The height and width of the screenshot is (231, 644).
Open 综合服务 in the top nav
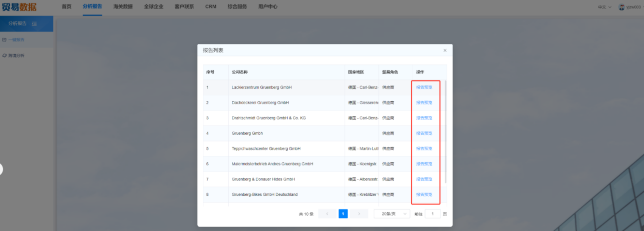[237, 6]
